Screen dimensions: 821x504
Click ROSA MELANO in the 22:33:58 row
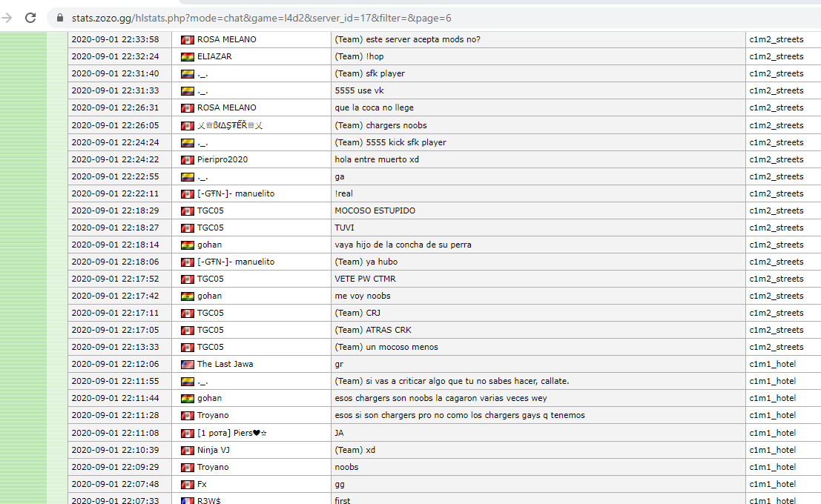coord(226,39)
